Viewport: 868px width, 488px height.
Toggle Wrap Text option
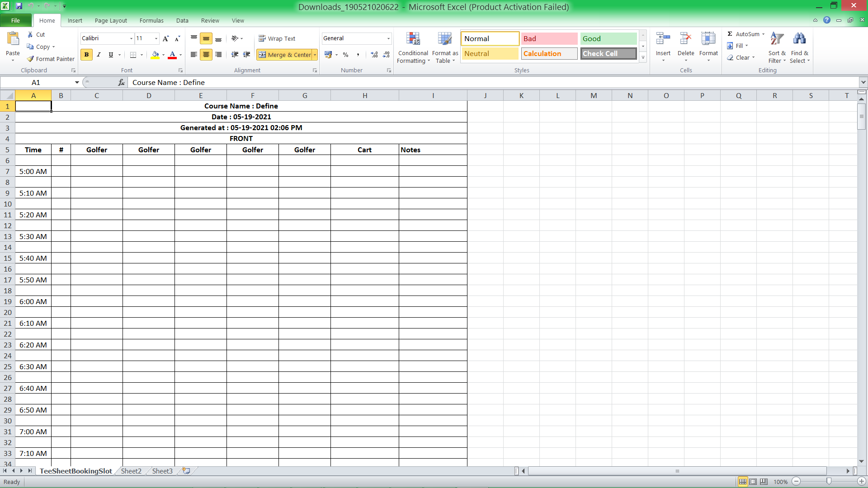coord(277,39)
